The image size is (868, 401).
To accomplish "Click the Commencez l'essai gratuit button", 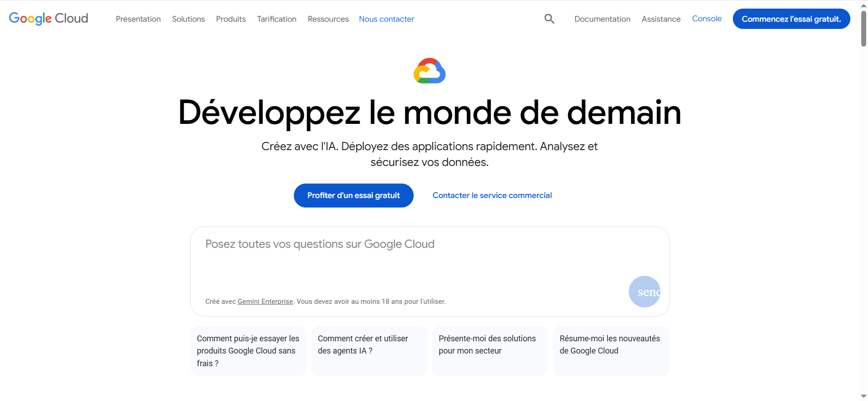I will pos(791,19).
